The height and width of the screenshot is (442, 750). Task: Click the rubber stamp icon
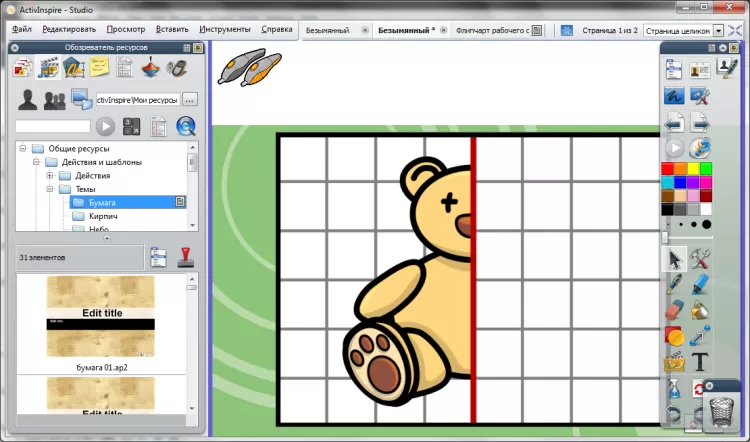tap(185, 257)
